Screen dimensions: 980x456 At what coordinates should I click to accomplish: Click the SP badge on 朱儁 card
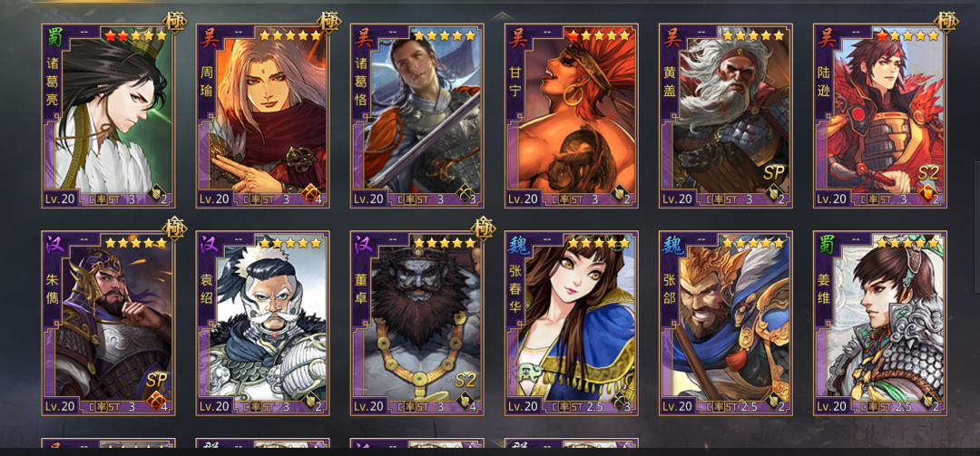[x=156, y=381]
